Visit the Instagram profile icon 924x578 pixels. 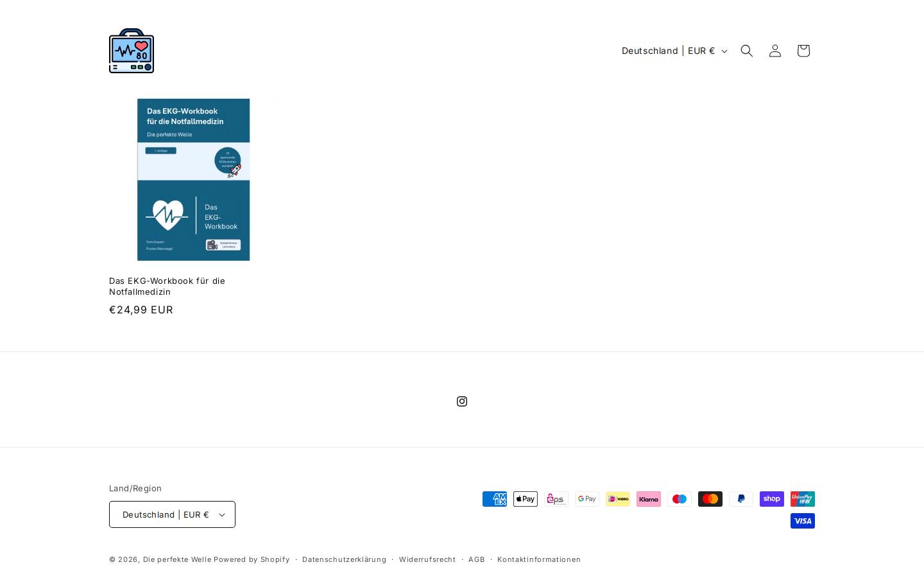point(462,401)
